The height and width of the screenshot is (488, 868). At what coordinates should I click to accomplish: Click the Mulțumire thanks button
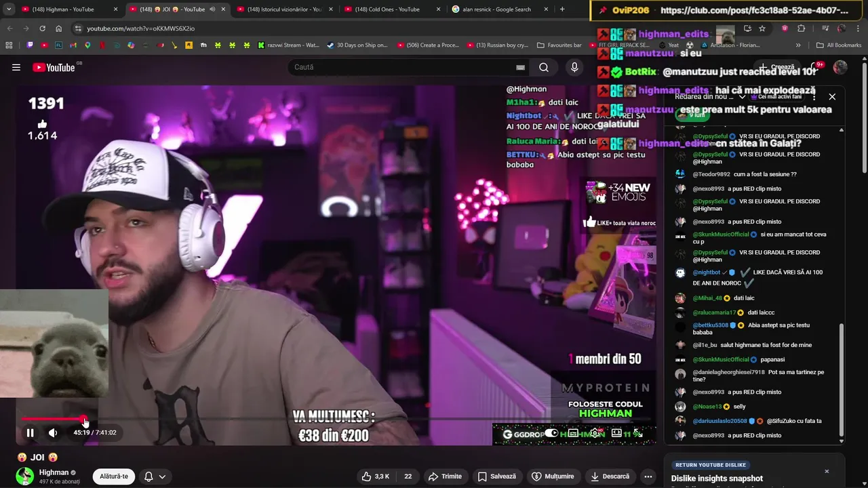point(553,476)
